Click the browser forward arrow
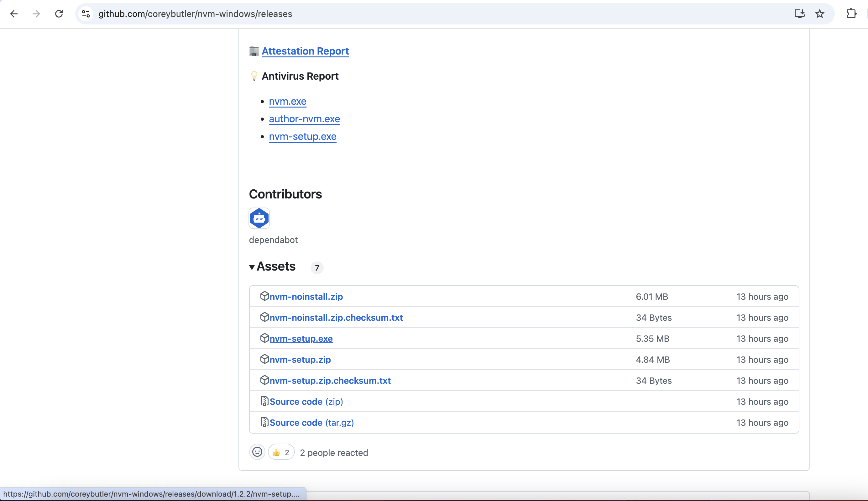The width and height of the screenshot is (868, 501). [x=36, y=14]
